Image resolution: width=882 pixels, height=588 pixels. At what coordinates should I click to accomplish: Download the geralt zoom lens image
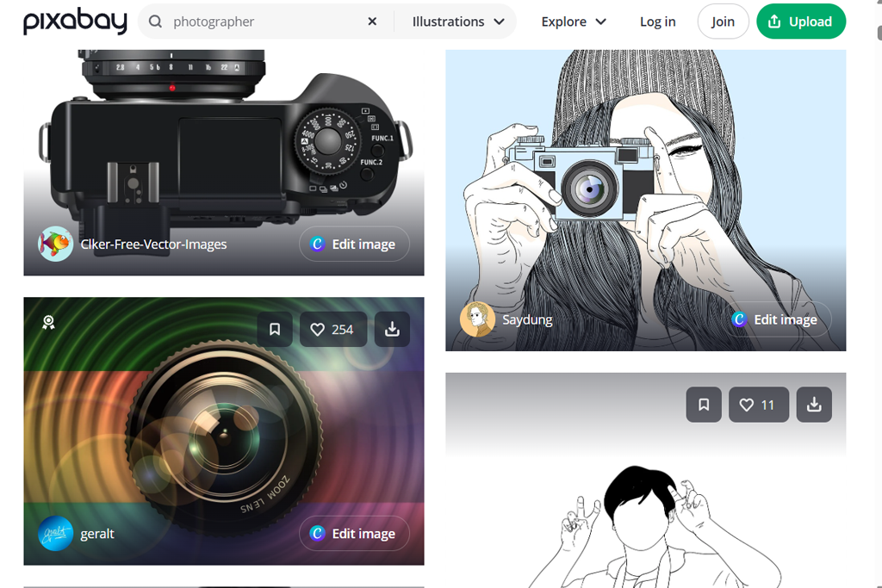click(392, 329)
